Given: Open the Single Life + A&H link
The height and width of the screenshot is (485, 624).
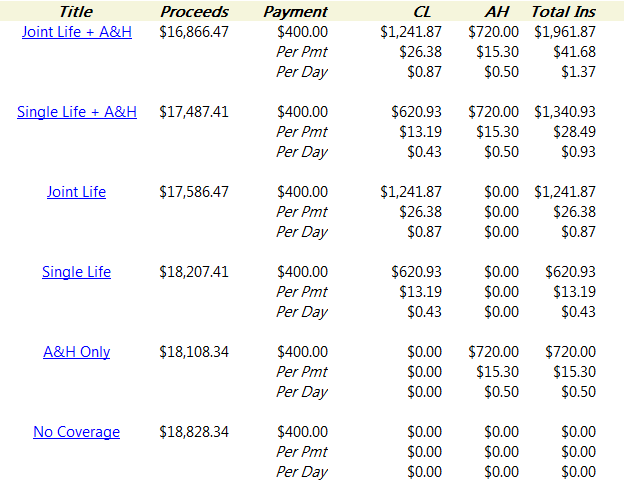Looking at the screenshot, I should coord(77,112).
